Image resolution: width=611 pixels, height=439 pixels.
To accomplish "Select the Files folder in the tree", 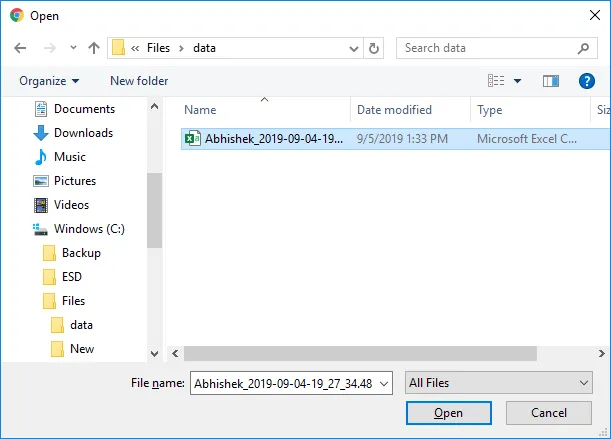I will click(x=73, y=301).
